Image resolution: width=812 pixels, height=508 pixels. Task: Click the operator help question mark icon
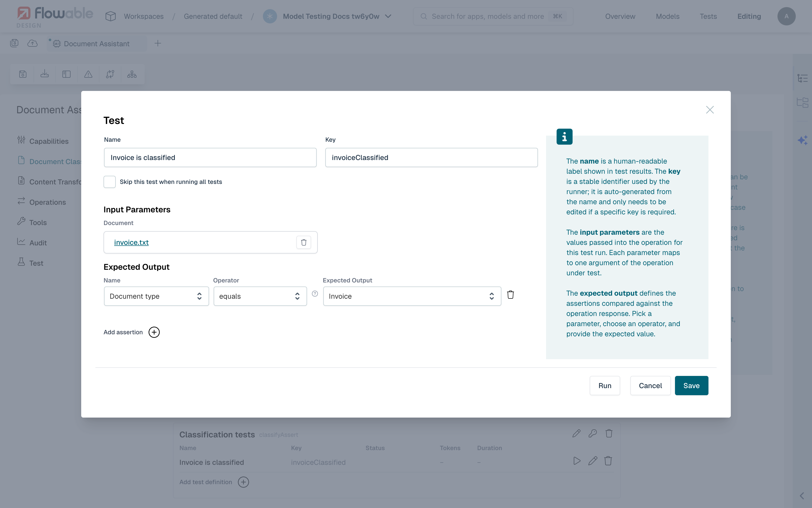pos(315,294)
